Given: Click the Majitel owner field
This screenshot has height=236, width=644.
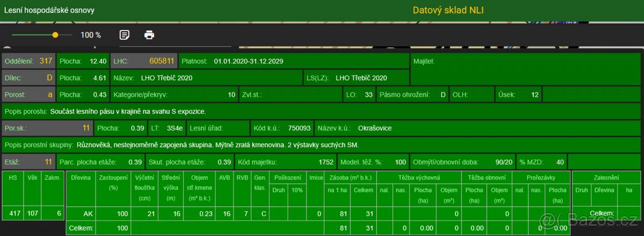Looking at the screenshot, I should [526, 61].
